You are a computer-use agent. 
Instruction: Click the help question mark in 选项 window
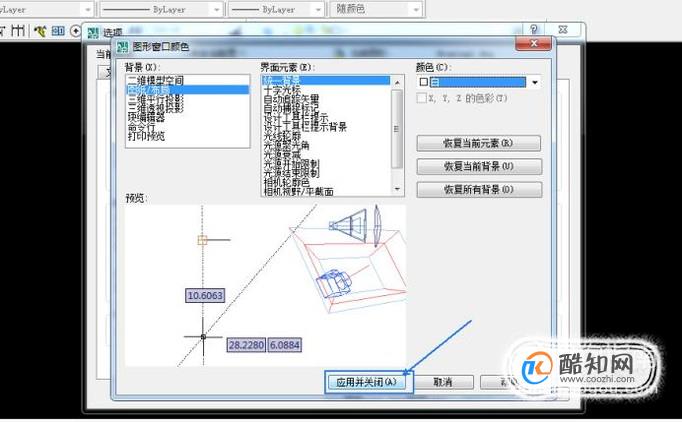coord(534,30)
